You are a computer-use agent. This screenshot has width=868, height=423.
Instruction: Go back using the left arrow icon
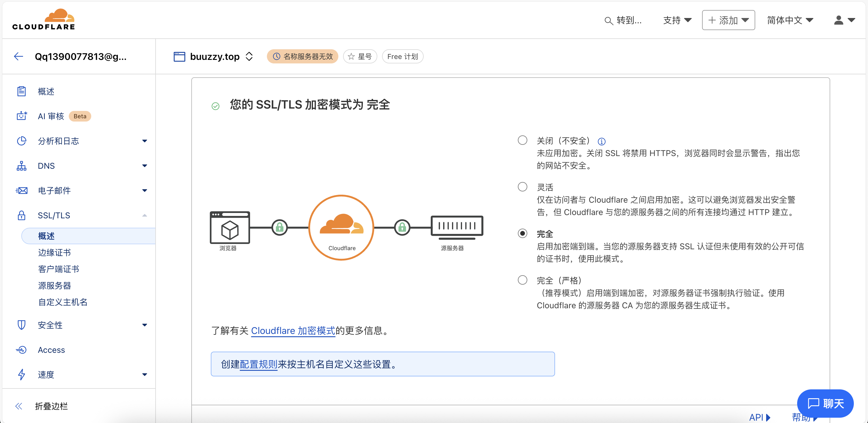point(19,56)
